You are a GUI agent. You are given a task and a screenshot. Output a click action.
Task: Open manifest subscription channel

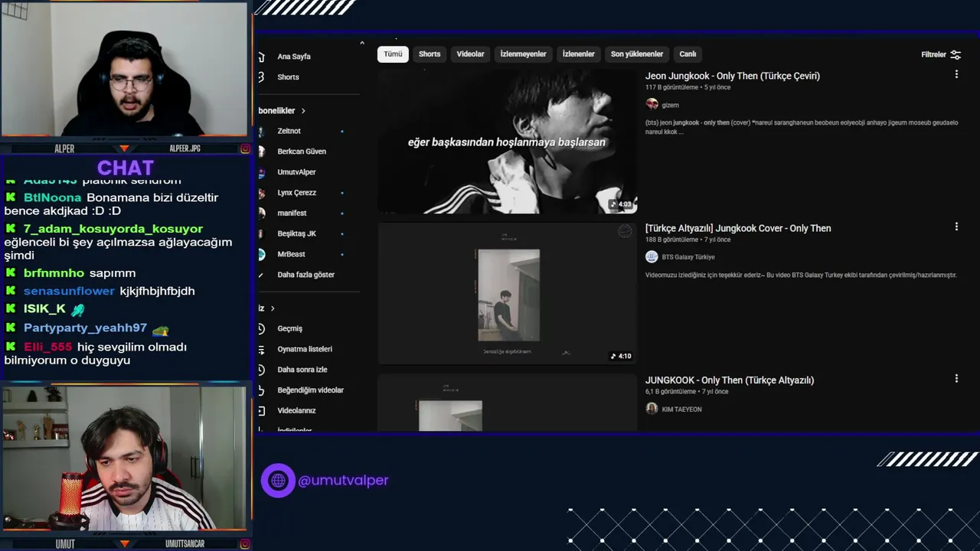click(292, 213)
